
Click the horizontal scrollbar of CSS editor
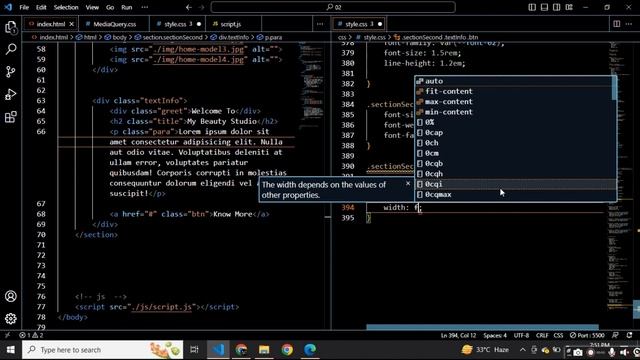(482, 327)
